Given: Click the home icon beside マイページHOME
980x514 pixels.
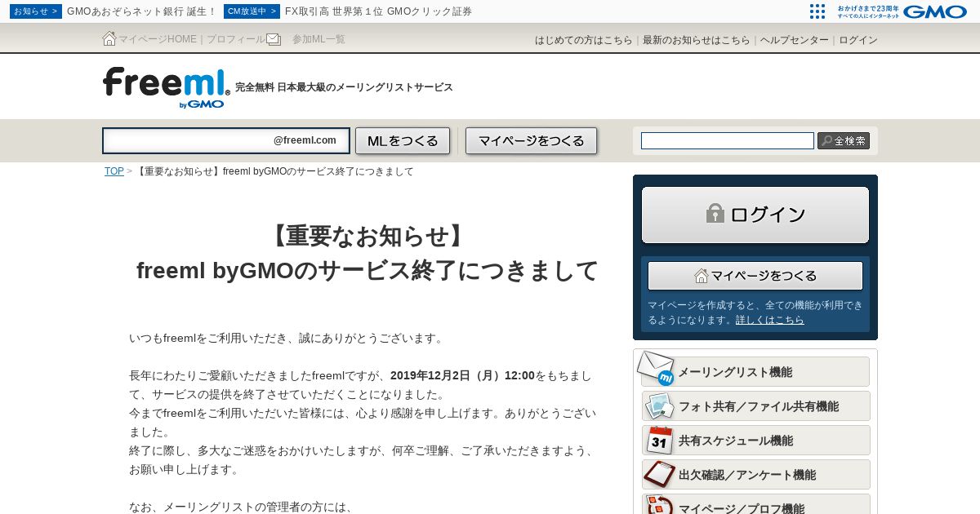Looking at the screenshot, I should click(x=109, y=38).
